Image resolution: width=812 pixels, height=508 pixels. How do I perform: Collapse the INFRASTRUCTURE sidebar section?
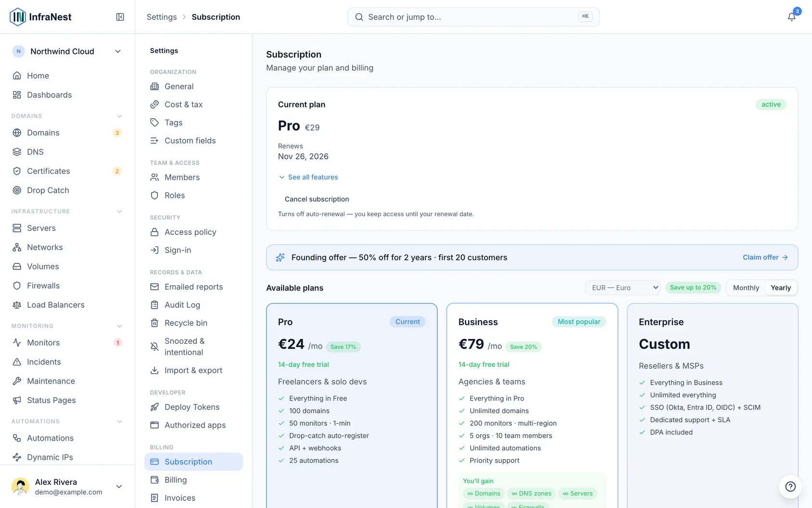click(x=119, y=211)
